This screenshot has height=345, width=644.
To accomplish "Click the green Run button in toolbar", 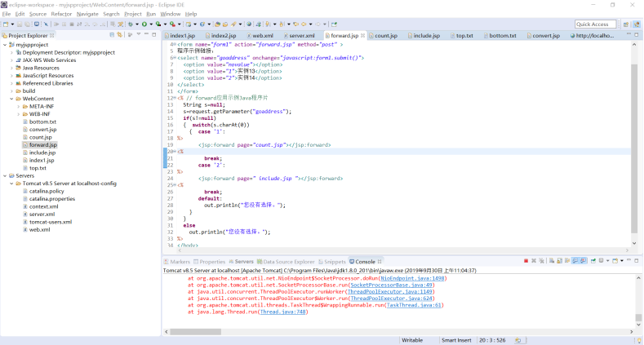I will click(x=144, y=24).
